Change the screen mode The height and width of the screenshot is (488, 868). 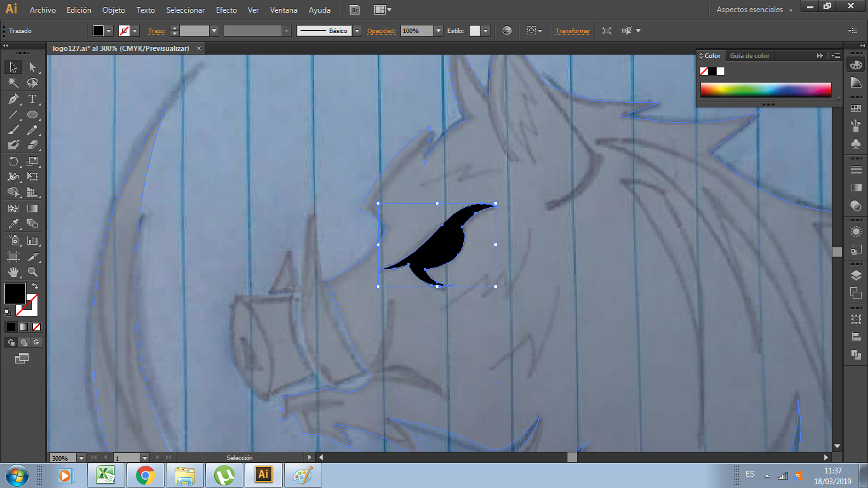(x=22, y=359)
